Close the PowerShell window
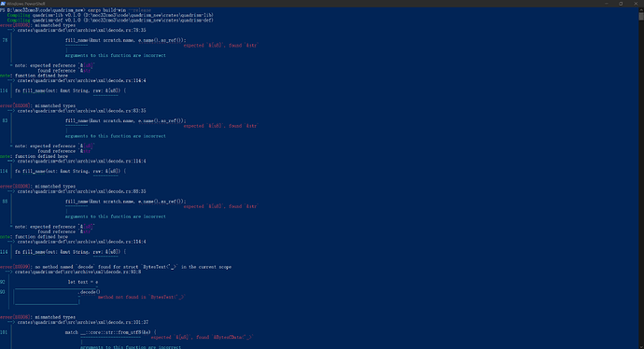Screen dimensions: 644x349 coord(636,4)
